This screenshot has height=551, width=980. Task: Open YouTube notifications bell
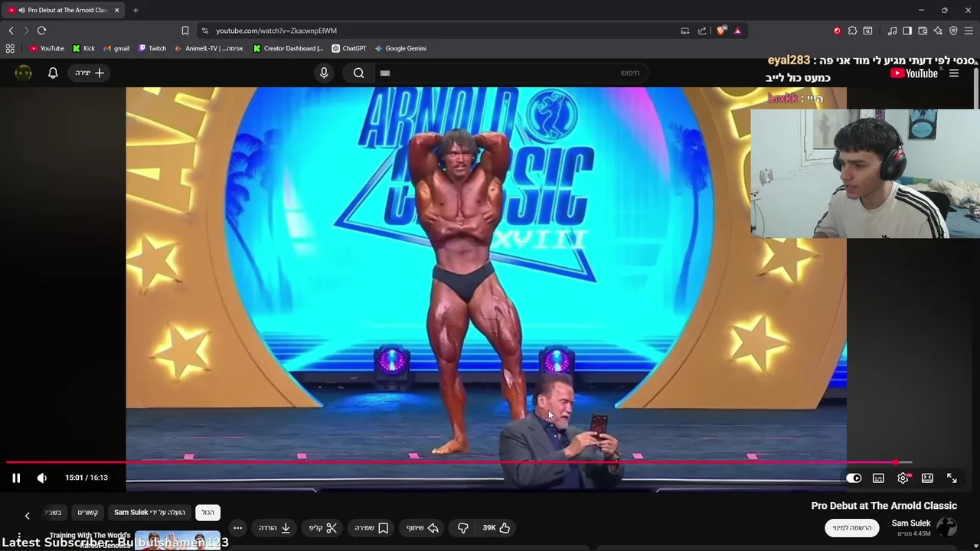point(53,73)
